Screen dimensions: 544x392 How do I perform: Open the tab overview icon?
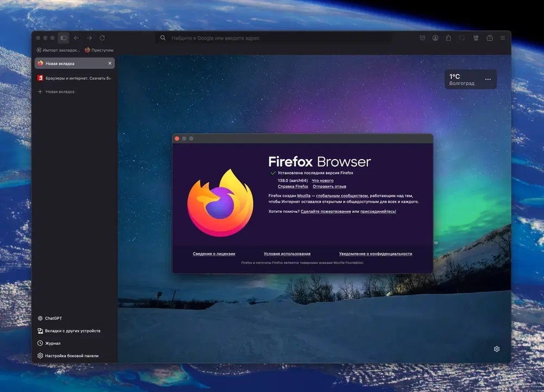pyautogui.click(x=490, y=38)
